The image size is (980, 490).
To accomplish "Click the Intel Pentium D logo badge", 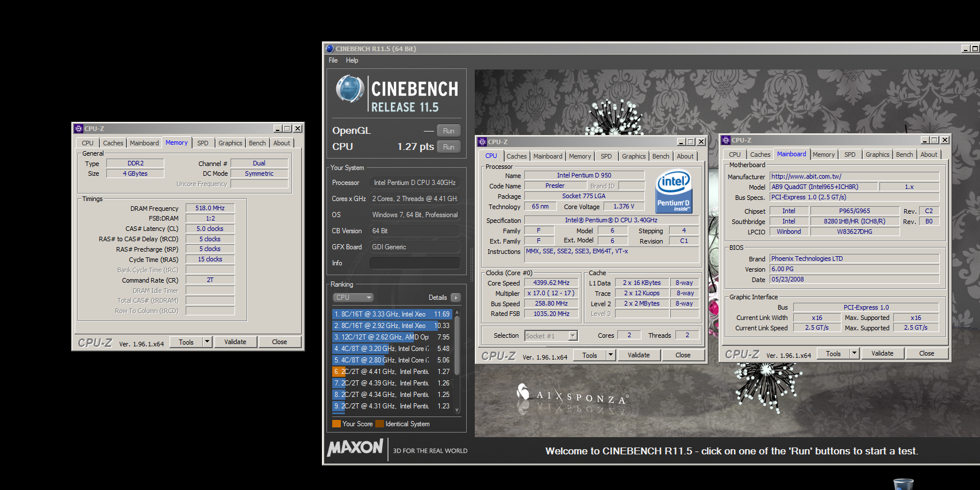I will (674, 192).
